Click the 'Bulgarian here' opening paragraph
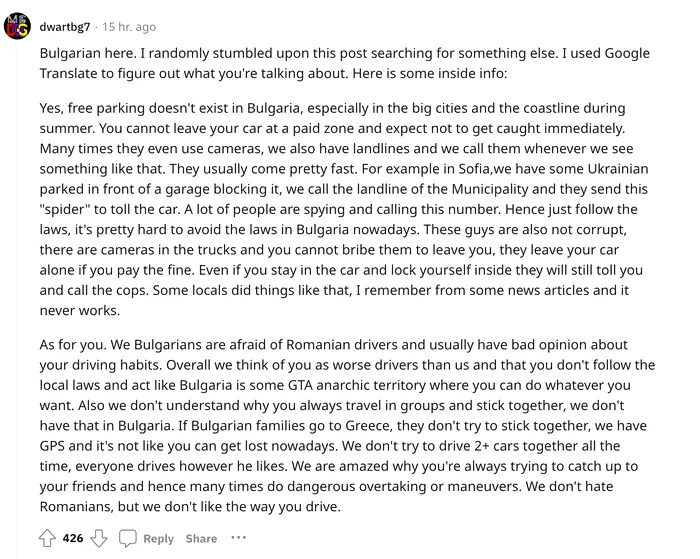The height and width of the screenshot is (559, 700). coord(344,63)
